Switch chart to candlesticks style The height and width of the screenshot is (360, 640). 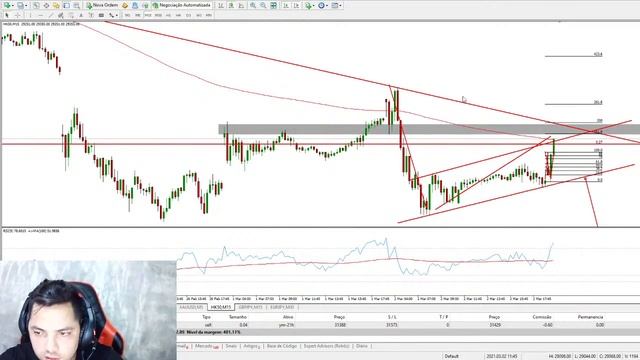click(x=231, y=5)
